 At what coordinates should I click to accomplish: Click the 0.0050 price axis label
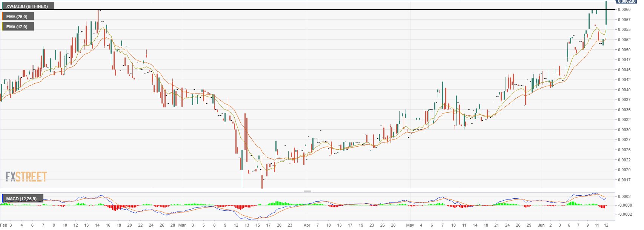point(624,49)
